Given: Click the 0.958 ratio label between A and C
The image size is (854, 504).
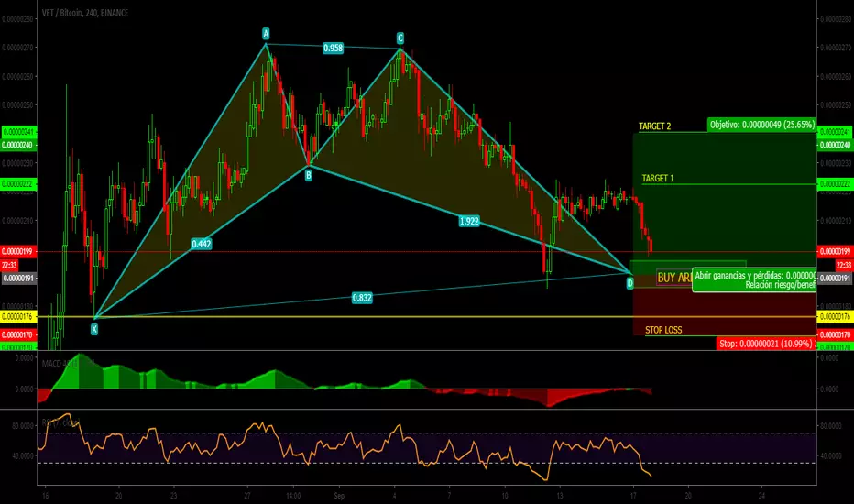Looking at the screenshot, I should click(x=333, y=48).
